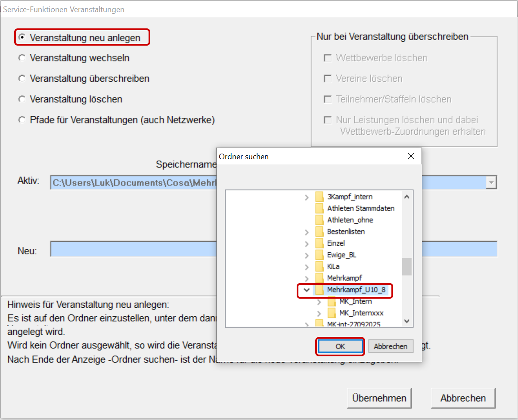Click the Einzel folder icon
Viewport: 518px width, 420px height.
(319, 243)
